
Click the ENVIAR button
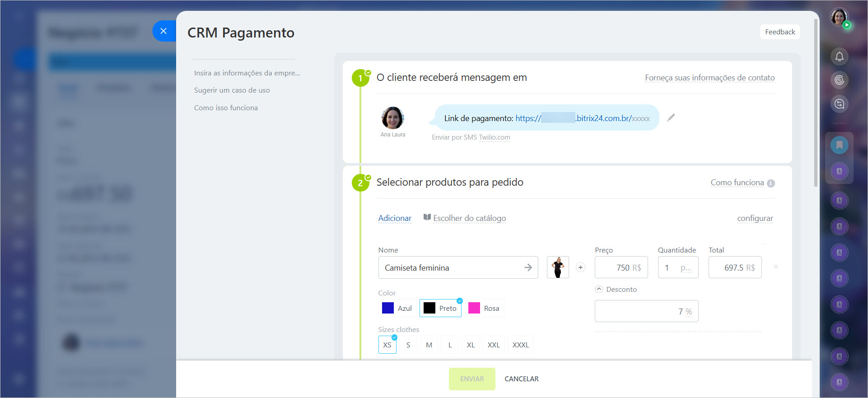(472, 379)
